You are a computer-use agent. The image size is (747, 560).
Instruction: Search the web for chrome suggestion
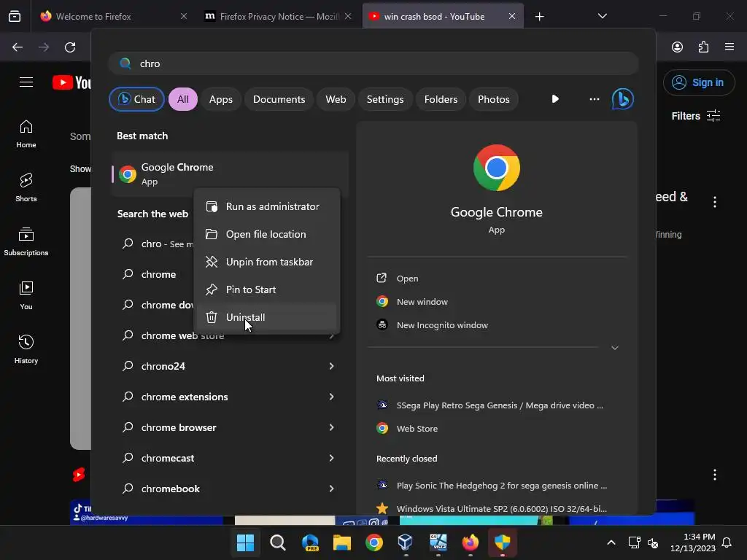click(x=158, y=274)
